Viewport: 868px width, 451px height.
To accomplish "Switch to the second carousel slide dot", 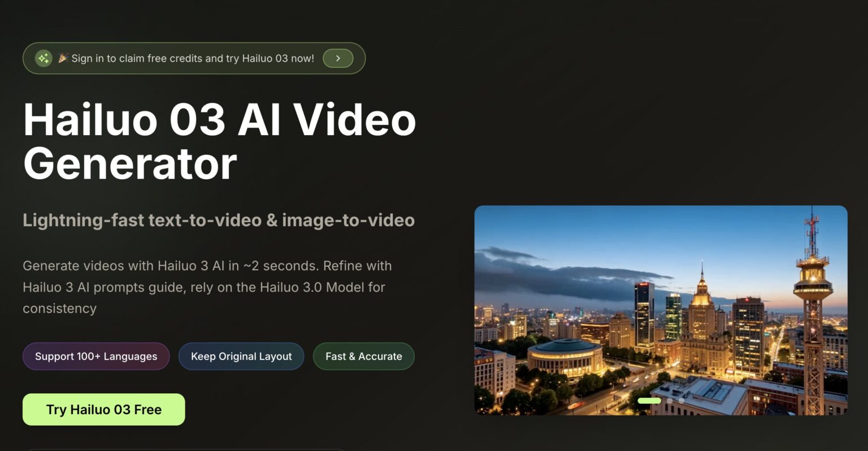I will pos(670,401).
